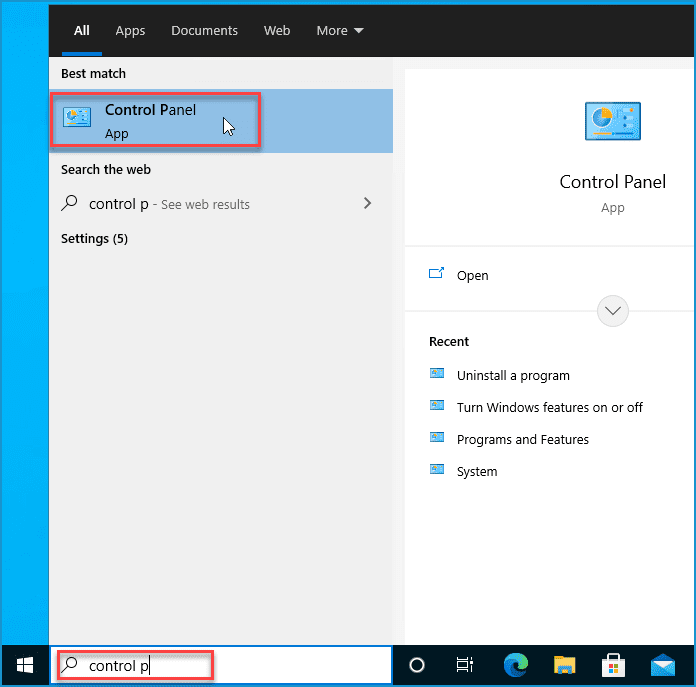This screenshot has height=687, width=696.
Task: Click the icon beside Uninstall a program
Action: click(437, 373)
